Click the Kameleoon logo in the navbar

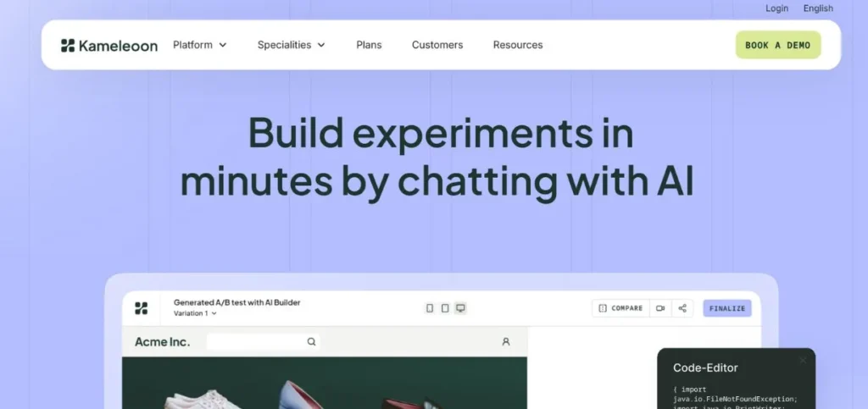pyautogui.click(x=108, y=46)
